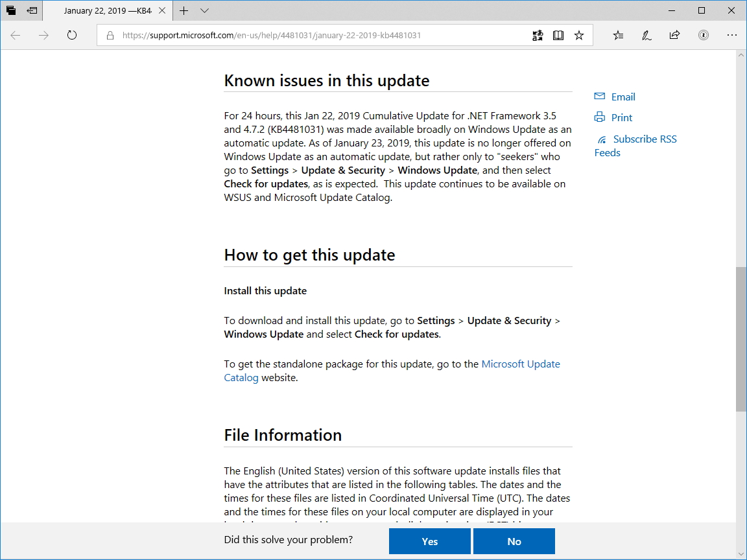This screenshot has width=747, height=560.
Task: Click the Share this page icon
Action: 674,35
